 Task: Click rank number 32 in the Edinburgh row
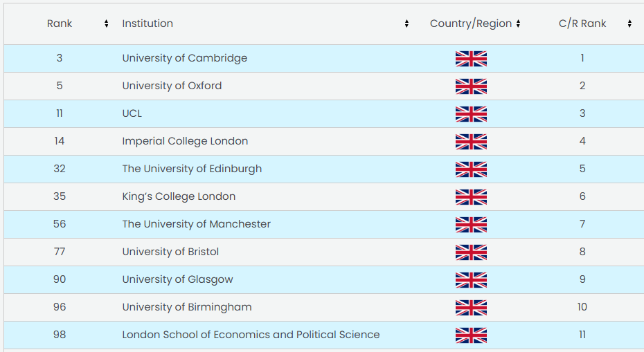(60, 169)
